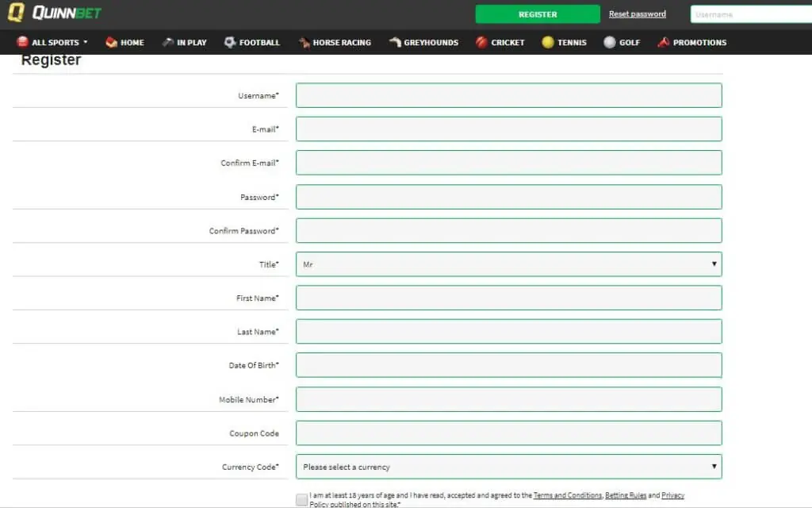The height and width of the screenshot is (508, 812).
Task: Focus the E-mail* field
Action: (508, 129)
